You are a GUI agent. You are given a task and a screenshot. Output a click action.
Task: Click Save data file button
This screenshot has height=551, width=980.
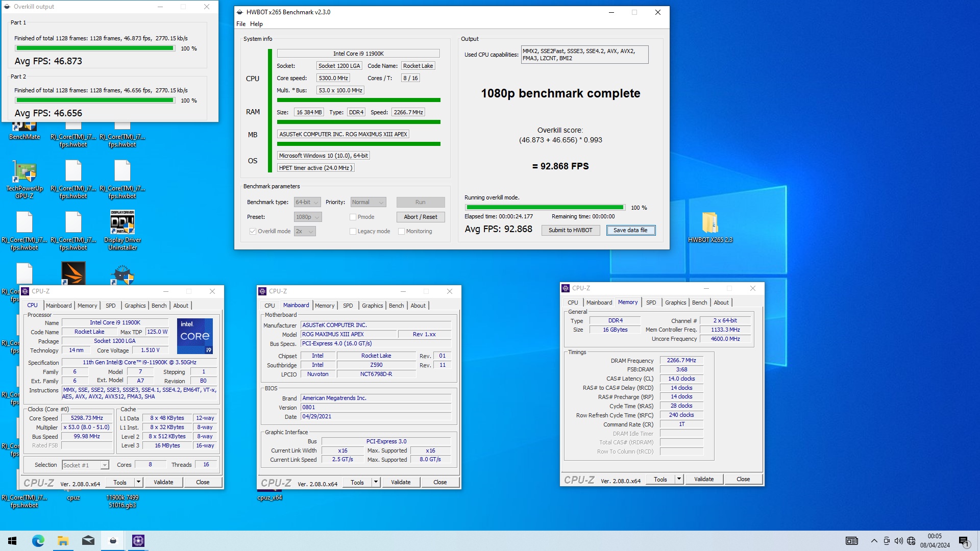pos(630,230)
